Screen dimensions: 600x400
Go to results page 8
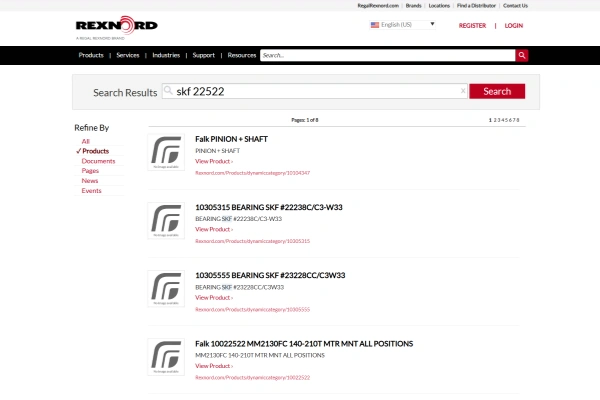pyautogui.click(x=518, y=120)
